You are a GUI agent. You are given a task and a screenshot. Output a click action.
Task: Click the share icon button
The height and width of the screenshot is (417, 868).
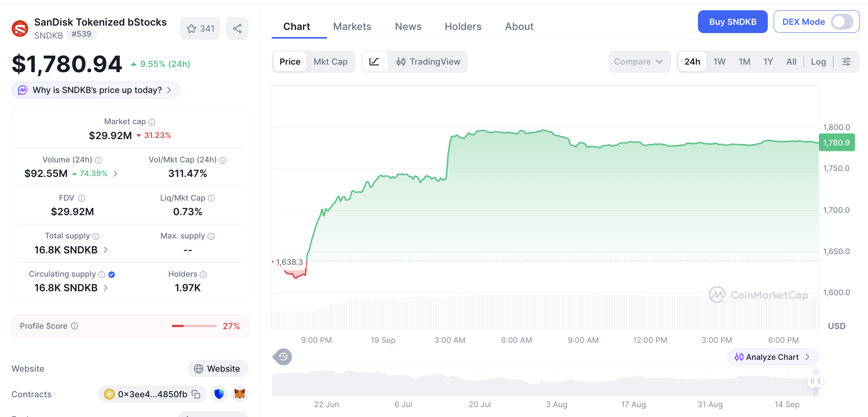coord(237,28)
